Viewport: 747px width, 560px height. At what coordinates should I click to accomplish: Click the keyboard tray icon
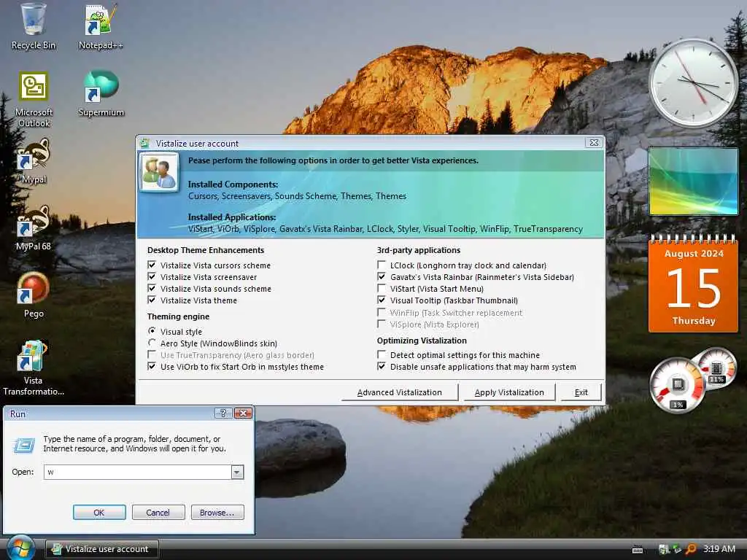tap(638, 550)
